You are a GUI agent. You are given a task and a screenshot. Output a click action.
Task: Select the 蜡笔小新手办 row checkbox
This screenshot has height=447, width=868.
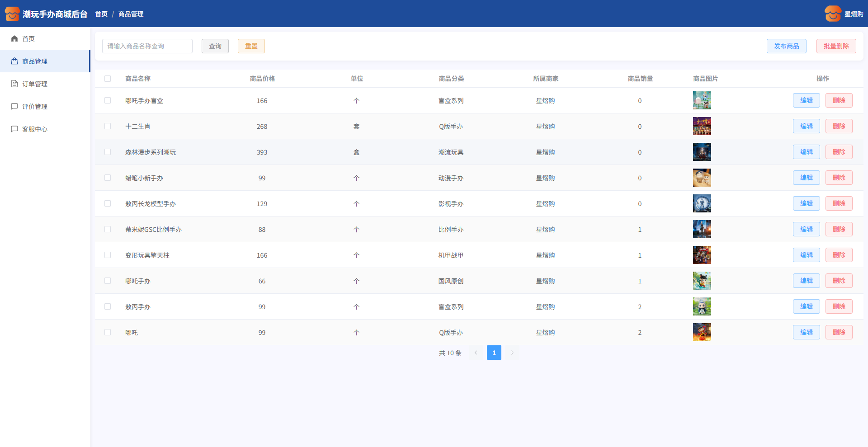(x=108, y=178)
